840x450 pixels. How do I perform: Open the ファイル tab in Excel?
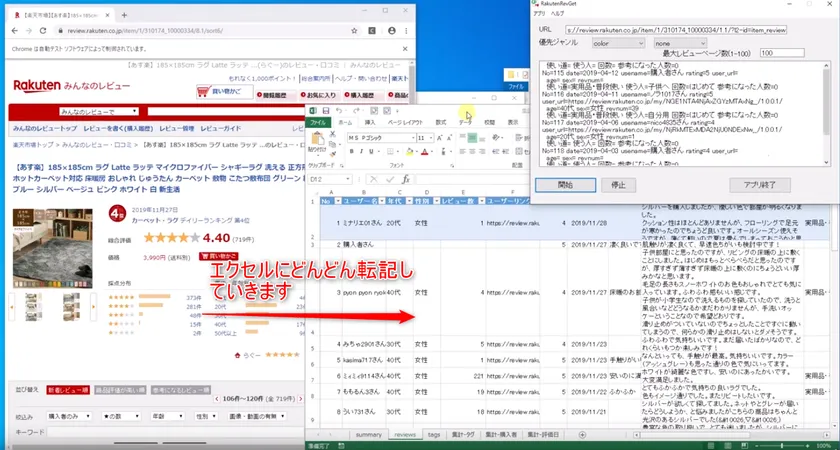point(318,122)
